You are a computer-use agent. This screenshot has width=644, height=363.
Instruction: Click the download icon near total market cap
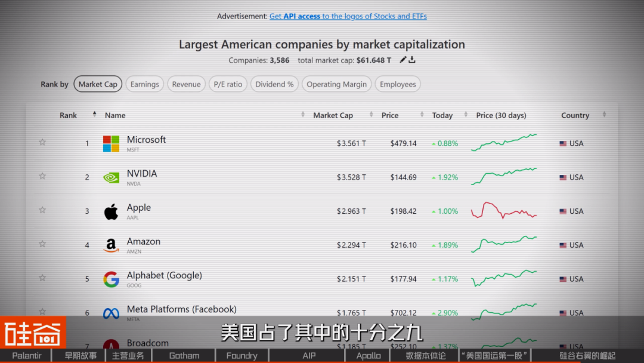point(412,60)
